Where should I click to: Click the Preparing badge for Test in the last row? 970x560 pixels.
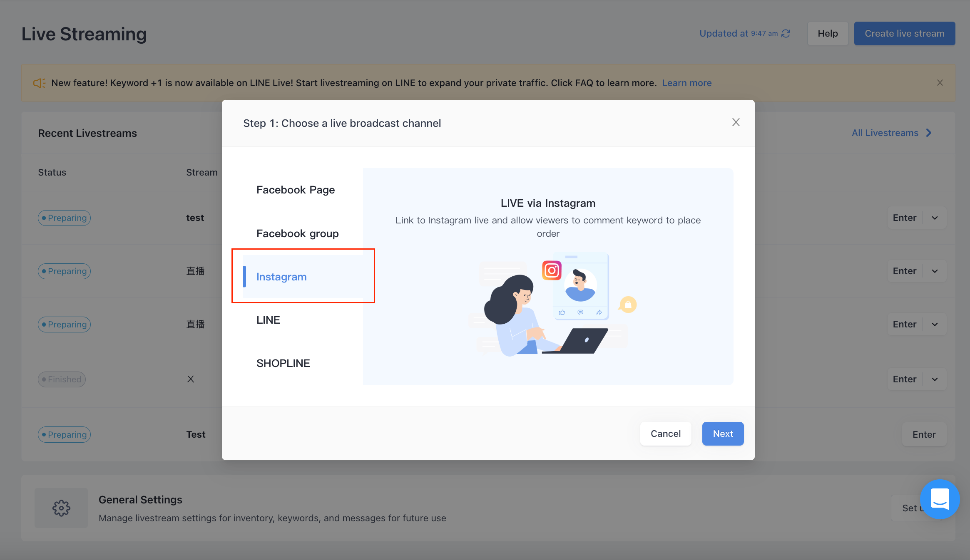[64, 434]
